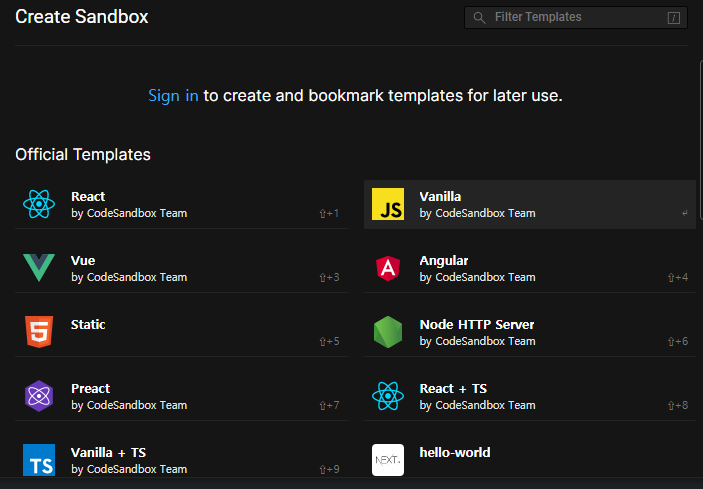Click 'by CodeSandbox Team' under Vanilla

[x=477, y=213]
